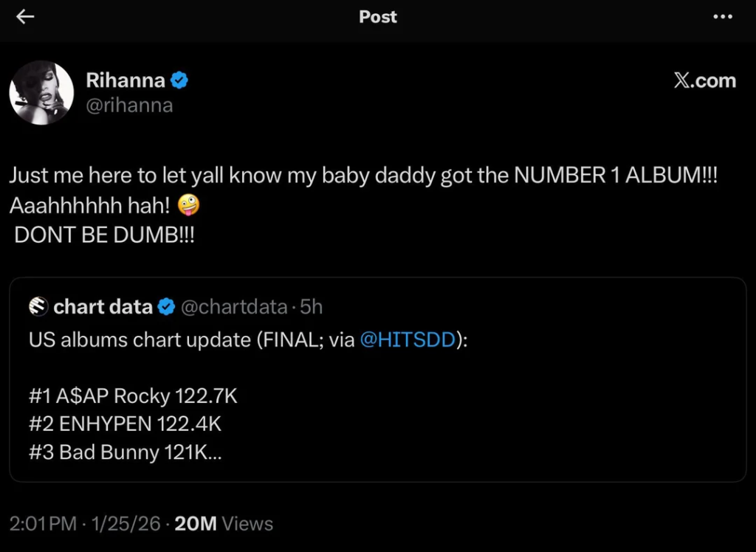Click chart data's verified badge
The width and height of the screenshot is (756, 552).
pos(167,306)
